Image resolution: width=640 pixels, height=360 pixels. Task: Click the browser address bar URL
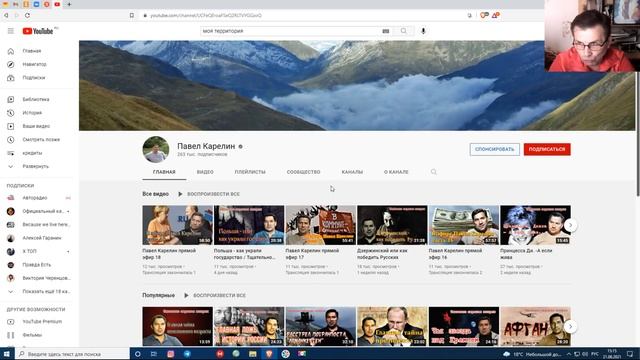coord(206,16)
